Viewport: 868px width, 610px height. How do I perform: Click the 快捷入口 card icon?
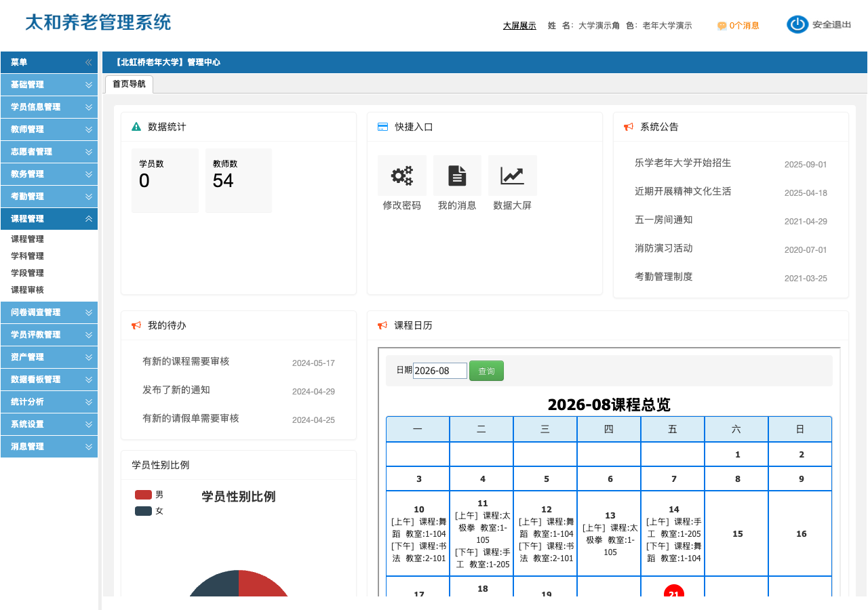382,127
